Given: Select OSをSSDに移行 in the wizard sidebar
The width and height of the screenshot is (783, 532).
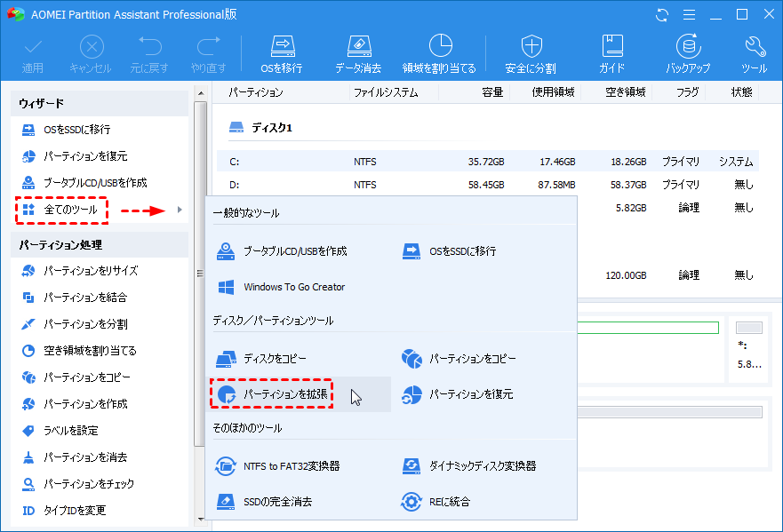Looking at the screenshot, I should click(66, 130).
